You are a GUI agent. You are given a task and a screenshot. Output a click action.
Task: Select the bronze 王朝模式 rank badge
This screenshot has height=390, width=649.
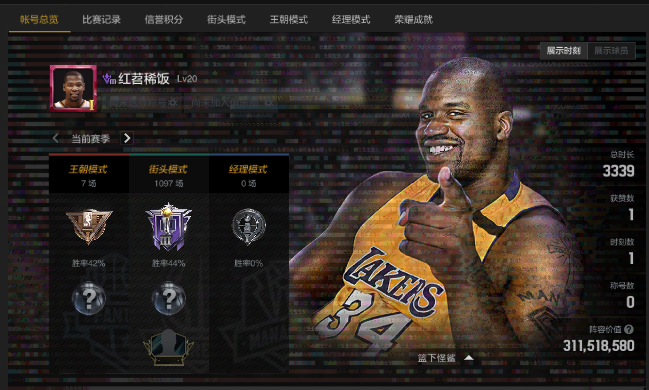pyautogui.click(x=89, y=226)
